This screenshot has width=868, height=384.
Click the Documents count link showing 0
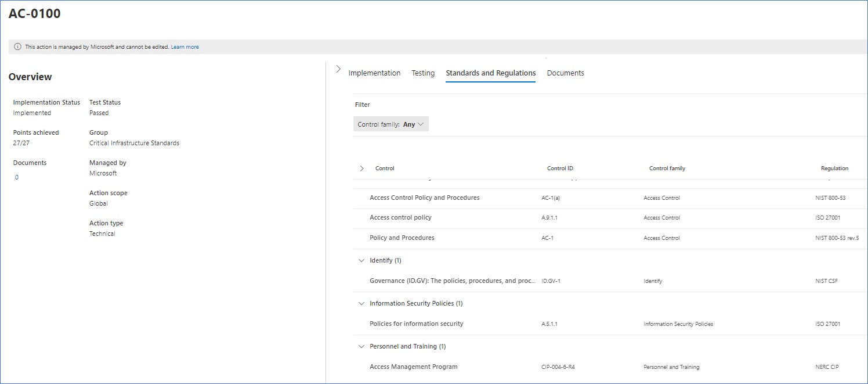16,177
